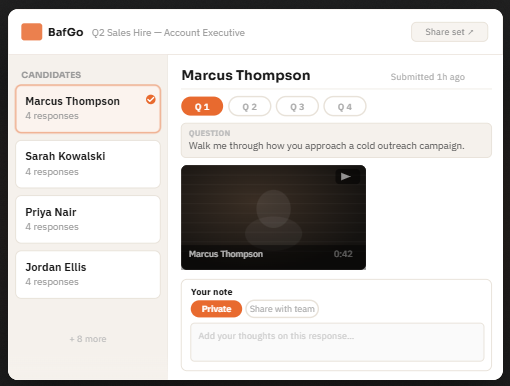The height and width of the screenshot is (386, 510).
Task: Click the 0:42 video duration label
Action: pos(343,254)
